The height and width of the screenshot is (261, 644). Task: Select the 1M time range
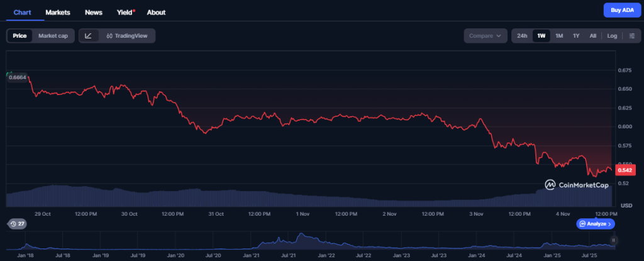558,36
